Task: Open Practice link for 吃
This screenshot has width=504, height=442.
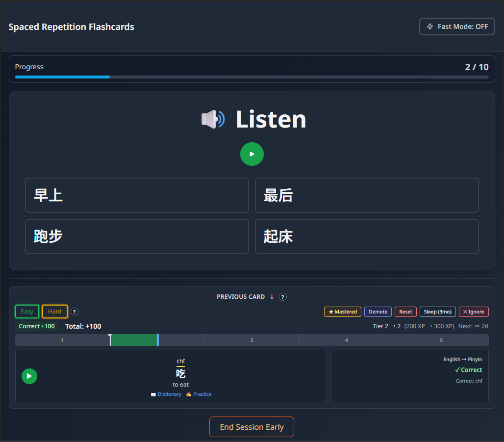Action: pyautogui.click(x=199, y=394)
